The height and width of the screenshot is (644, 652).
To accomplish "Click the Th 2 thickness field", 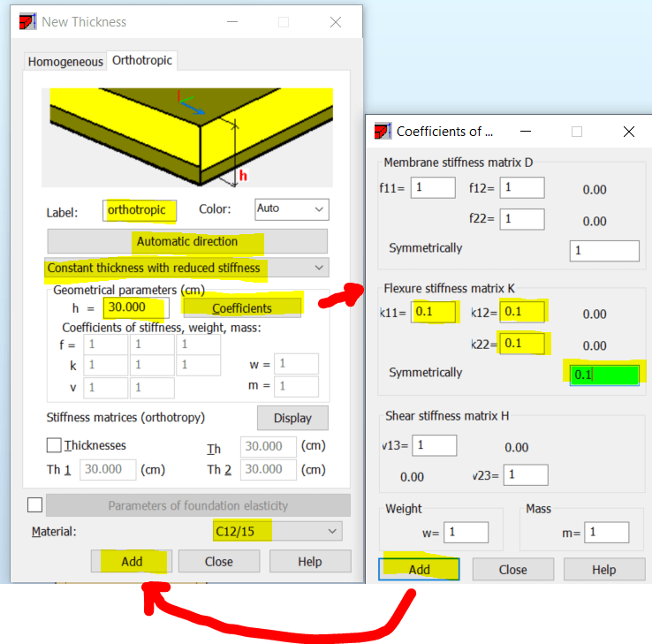I will 269,469.
